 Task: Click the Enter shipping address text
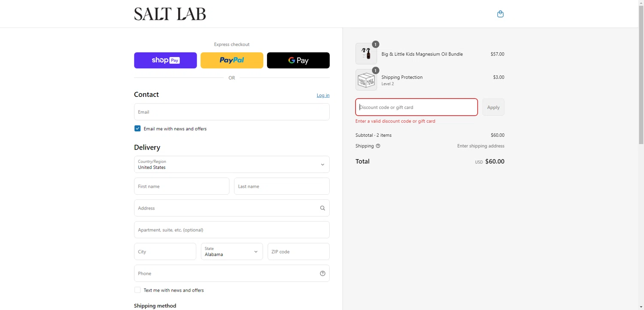(x=481, y=146)
